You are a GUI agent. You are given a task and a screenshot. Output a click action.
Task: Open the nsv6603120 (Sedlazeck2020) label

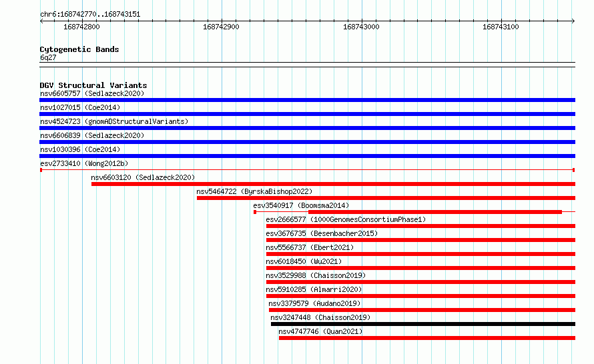pos(143,177)
